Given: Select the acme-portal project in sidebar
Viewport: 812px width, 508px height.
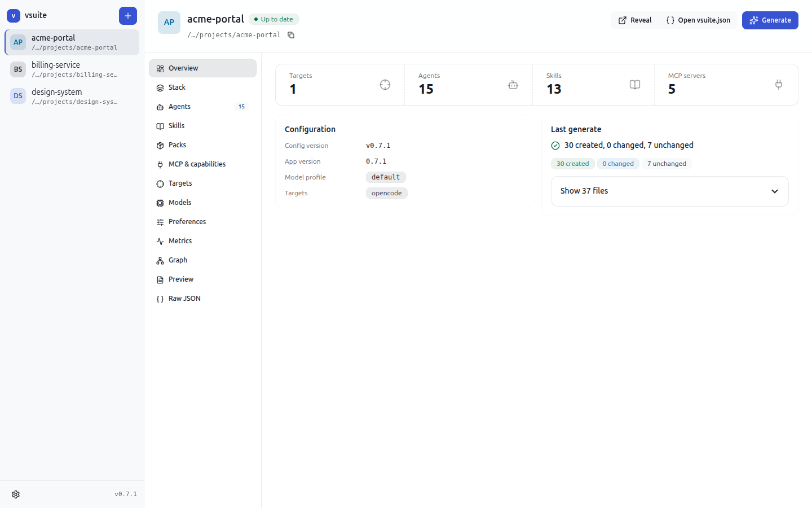Looking at the screenshot, I should [x=72, y=42].
